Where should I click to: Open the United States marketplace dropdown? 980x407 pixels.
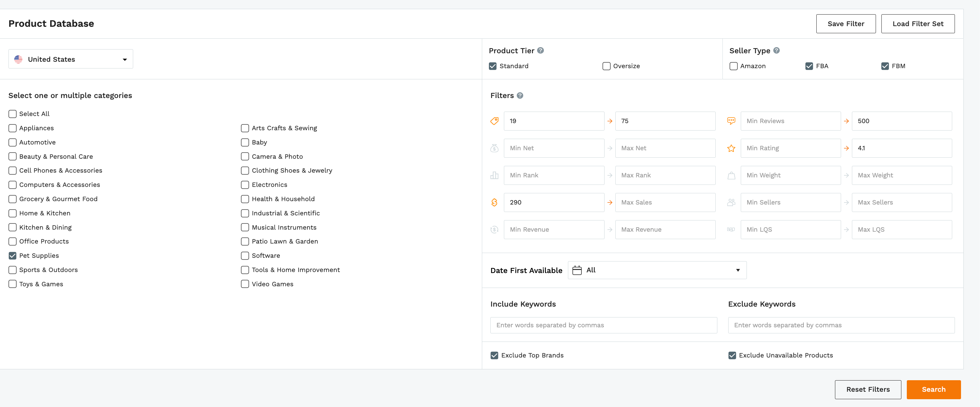pyautogui.click(x=71, y=59)
